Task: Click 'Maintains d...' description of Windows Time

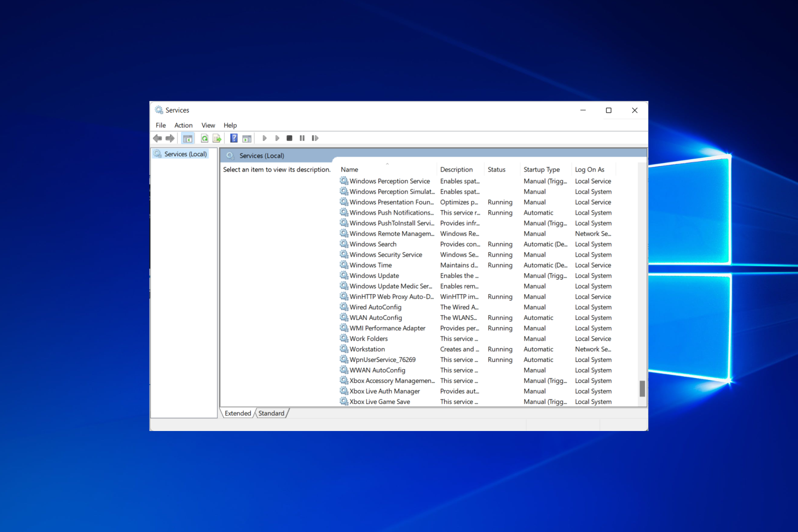Action: point(459,265)
